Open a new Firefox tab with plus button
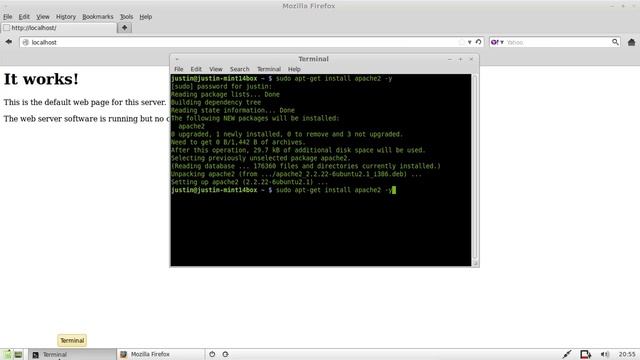The height and width of the screenshot is (360, 640). pyautogui.click(x=124, y=27)
